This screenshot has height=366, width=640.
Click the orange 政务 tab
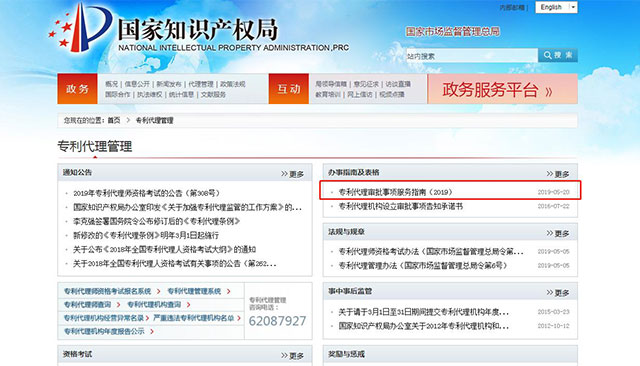78,89
